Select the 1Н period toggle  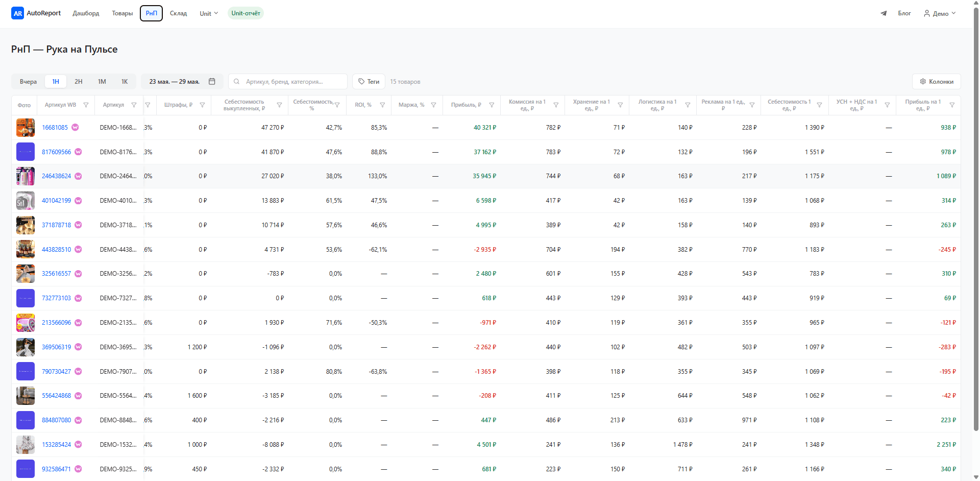click(56, 82)
